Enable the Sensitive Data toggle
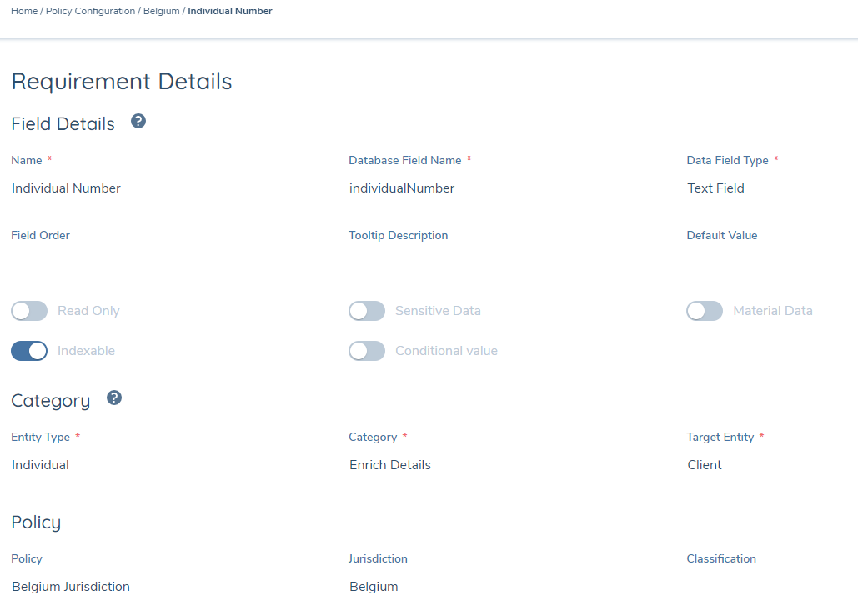 (x=367, y=311)
